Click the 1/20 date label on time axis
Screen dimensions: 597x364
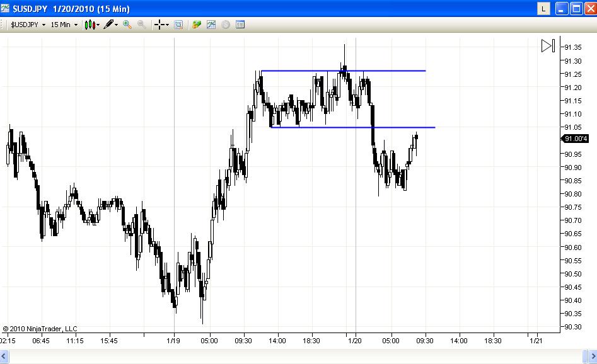pyautogui.click(x=355, y=341)
